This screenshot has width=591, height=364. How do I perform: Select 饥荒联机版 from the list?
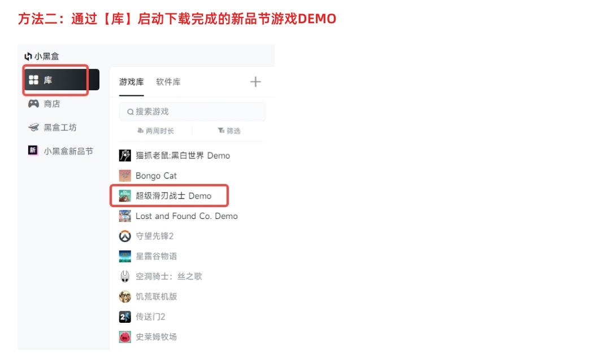148,297
